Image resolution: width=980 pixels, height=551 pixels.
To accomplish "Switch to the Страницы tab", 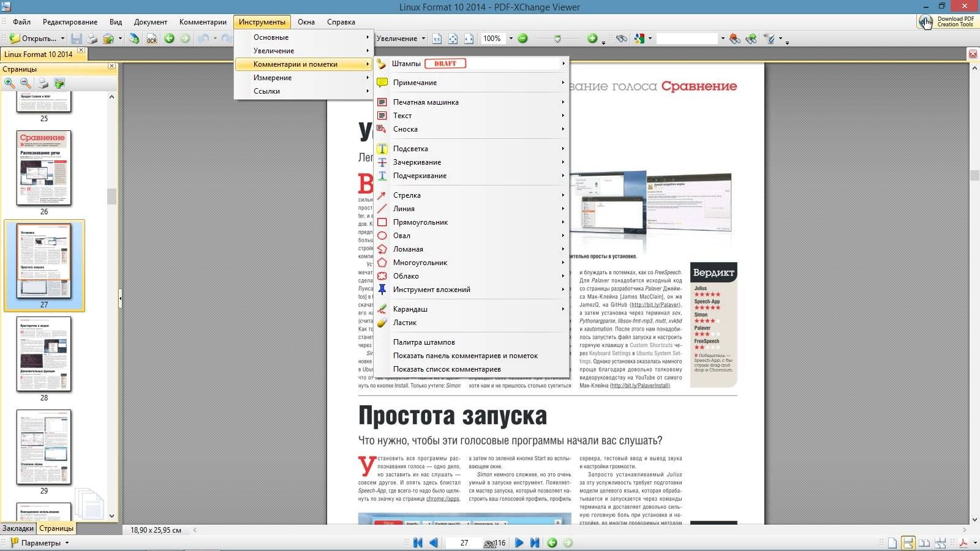I will pos(56,528).
